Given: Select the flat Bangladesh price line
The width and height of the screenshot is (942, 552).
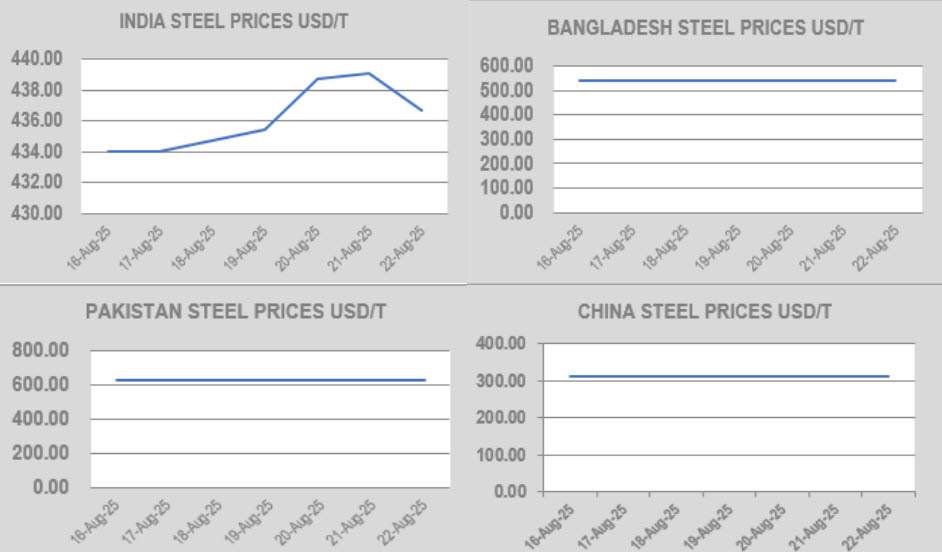Looking at the screenshot, I should point(736,80).
